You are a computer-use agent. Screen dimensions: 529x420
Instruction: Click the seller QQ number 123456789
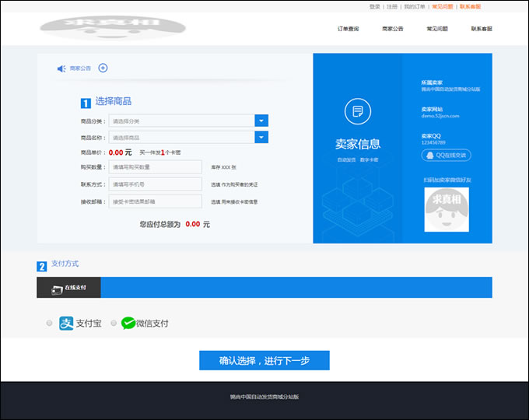[433, 142]
